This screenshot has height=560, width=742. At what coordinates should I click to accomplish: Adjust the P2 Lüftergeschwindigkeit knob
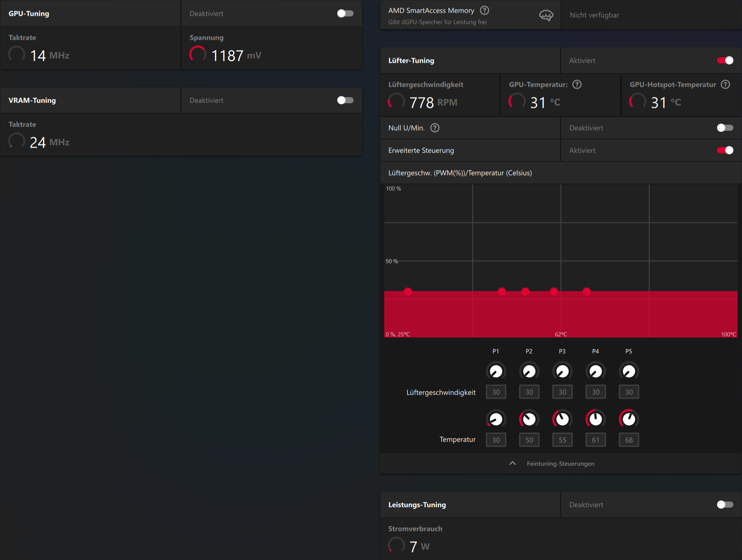(x=529, y=371)
